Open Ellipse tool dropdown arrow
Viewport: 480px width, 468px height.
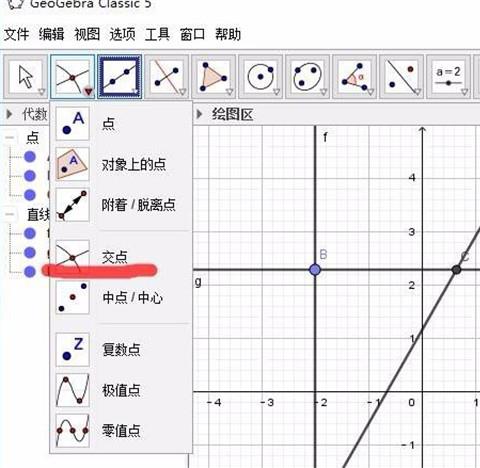[324, 92]
